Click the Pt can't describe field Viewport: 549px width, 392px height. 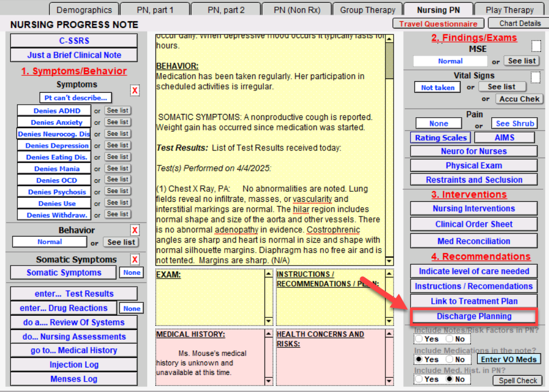(x=76, y=98)
